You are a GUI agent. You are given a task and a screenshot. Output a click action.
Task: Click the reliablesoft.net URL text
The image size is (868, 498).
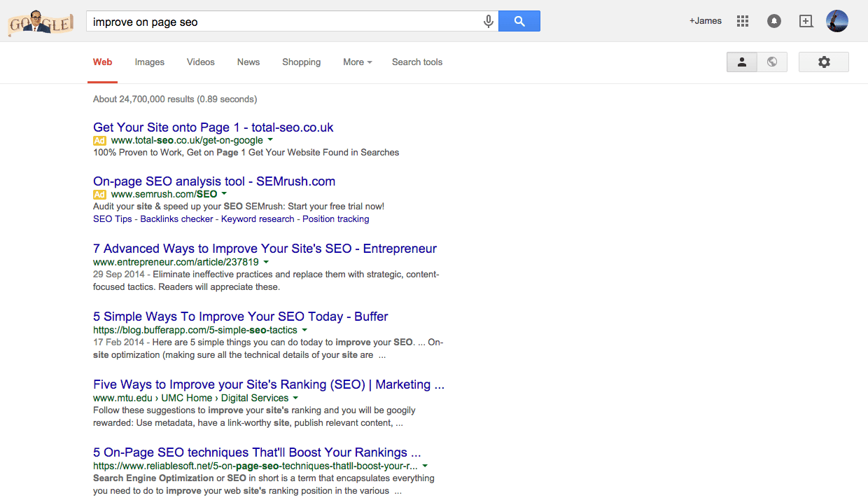255,466
